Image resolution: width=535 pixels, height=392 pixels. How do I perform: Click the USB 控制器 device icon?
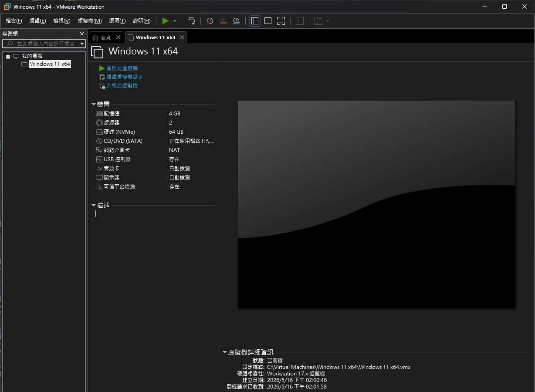pyautogui.click(x=99, y=159)
